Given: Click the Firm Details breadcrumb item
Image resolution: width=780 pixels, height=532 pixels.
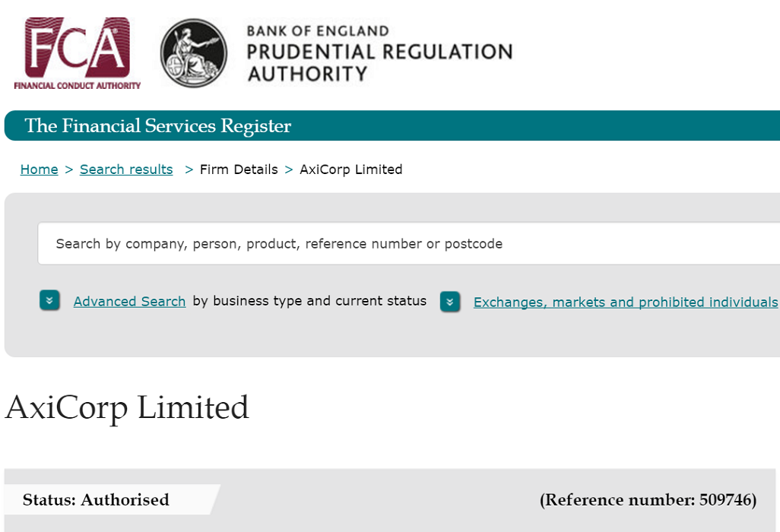Looking at the screenshot, I should 239,169.
